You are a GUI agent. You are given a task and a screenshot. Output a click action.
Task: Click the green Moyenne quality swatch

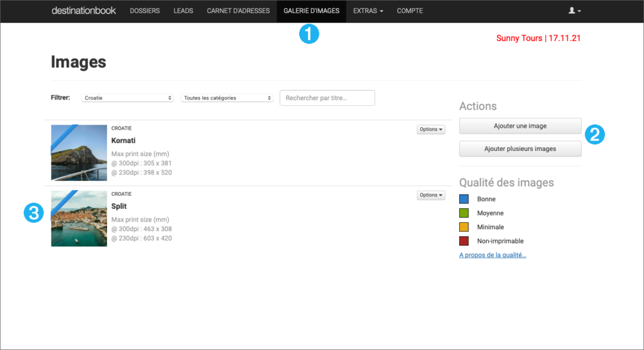click(464, 213)
